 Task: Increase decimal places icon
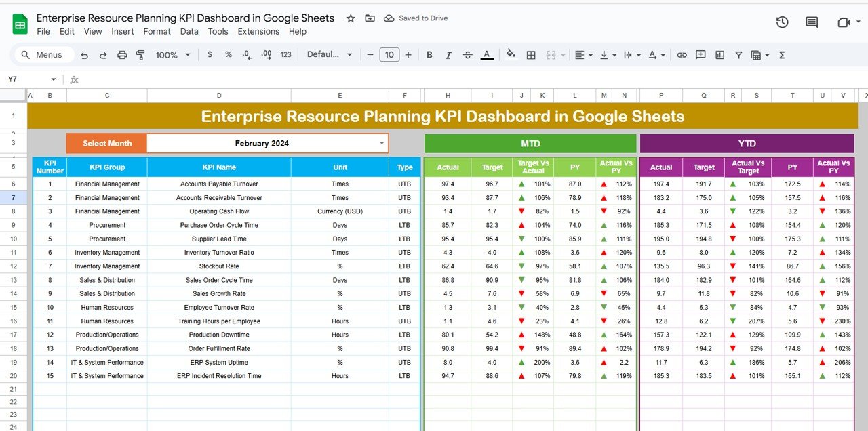pos(267,55)
